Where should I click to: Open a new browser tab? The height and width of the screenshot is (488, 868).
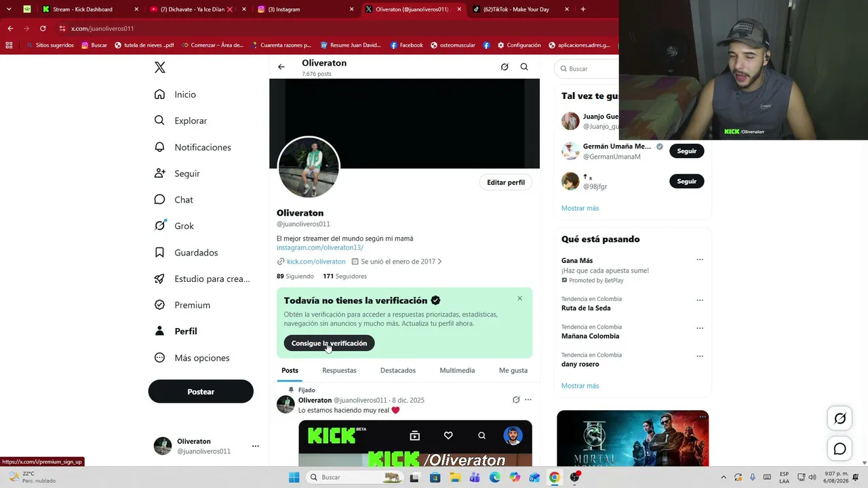coord(583,9)
